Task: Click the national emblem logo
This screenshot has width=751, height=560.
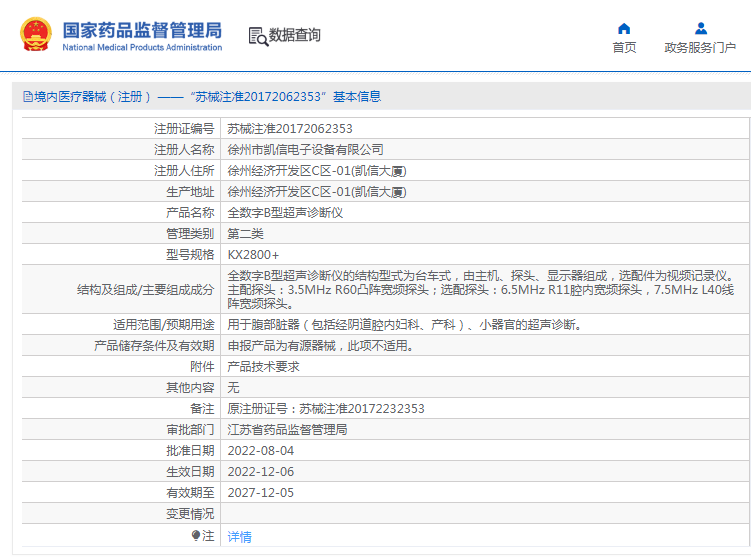Action: coord(35,34)
